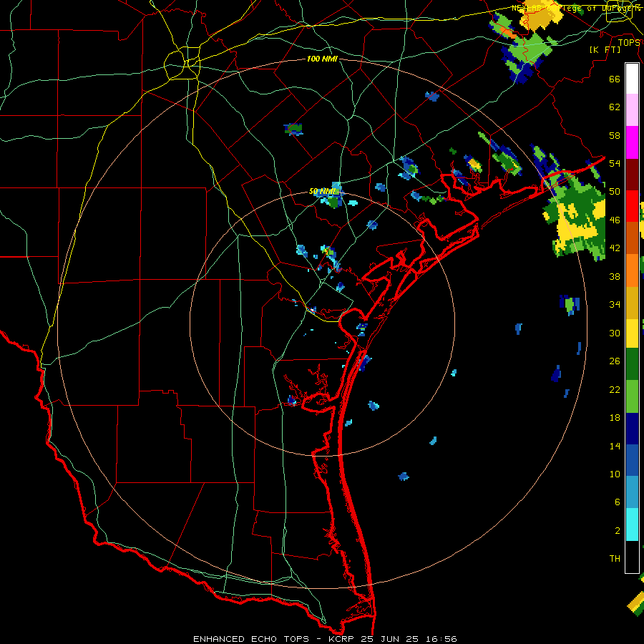Click the white swatch in the tops legend
Image resolution: width=644 pixels, height=644 pixels.
coord(632,79)
